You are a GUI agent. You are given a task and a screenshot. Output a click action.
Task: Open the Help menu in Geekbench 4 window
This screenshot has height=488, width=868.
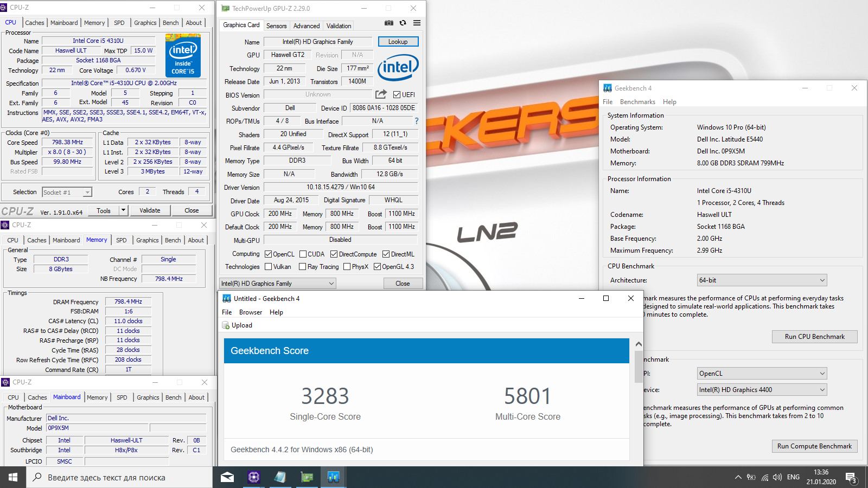pos(669,102)
